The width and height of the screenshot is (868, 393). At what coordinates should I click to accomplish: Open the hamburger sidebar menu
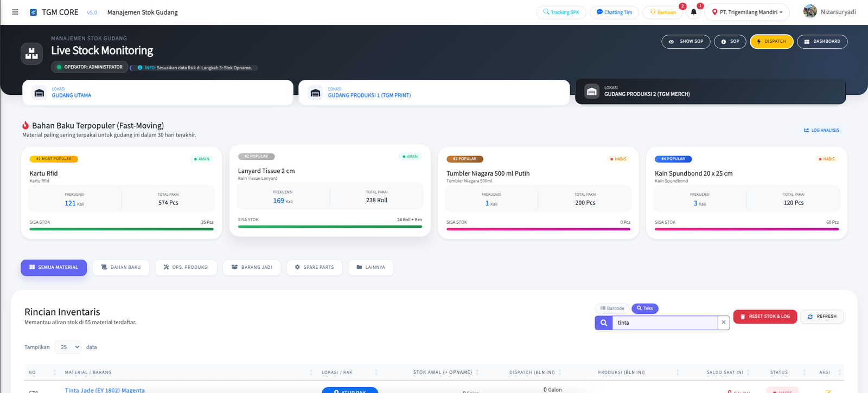(15, 12)
